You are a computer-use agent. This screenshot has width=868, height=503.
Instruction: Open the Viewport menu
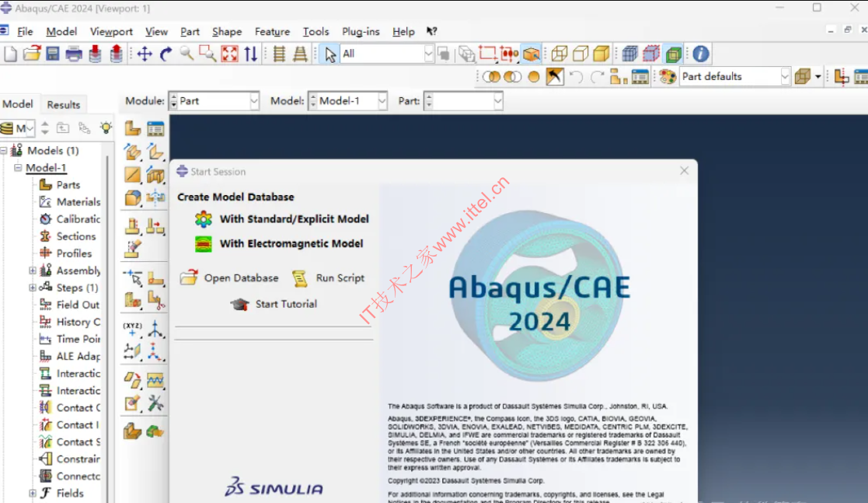coord(111,32)
